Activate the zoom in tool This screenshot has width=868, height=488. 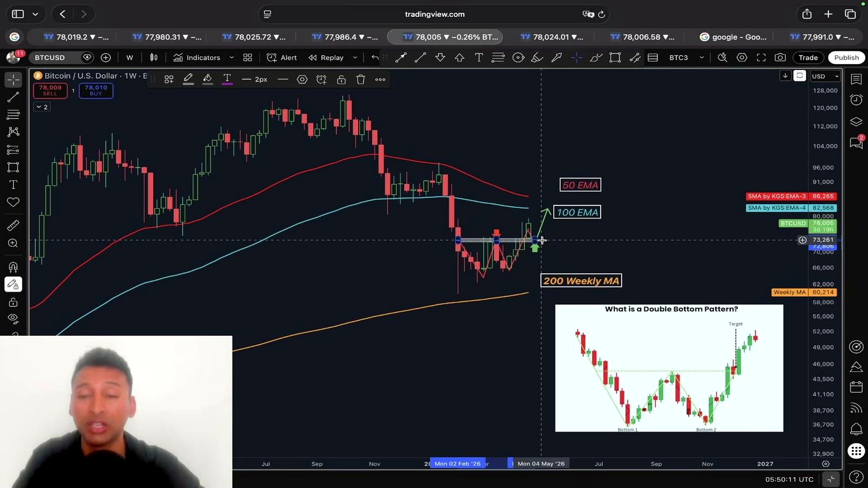[x=13, y=243]
